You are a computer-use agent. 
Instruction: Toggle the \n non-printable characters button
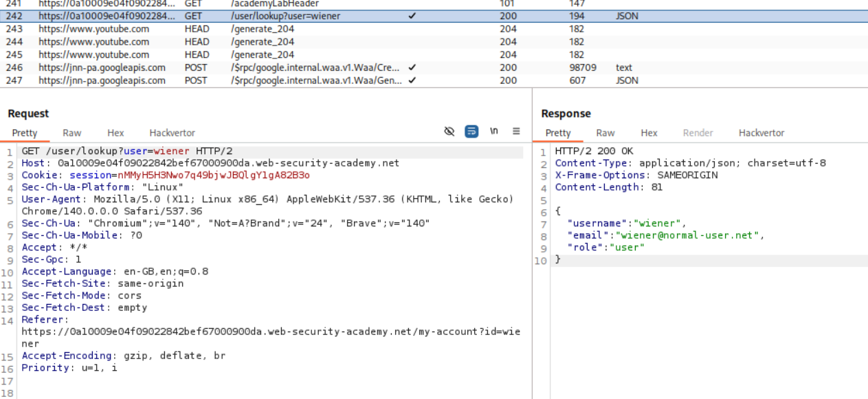493,131
